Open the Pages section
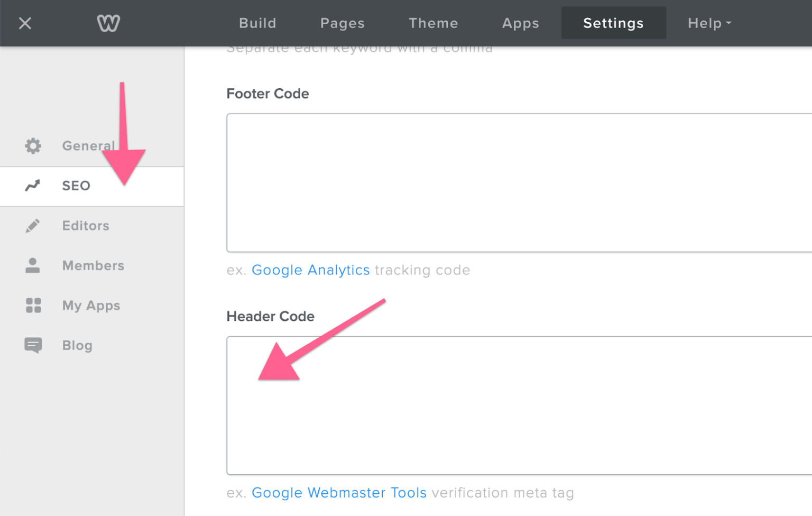 (x=342, y=23)
